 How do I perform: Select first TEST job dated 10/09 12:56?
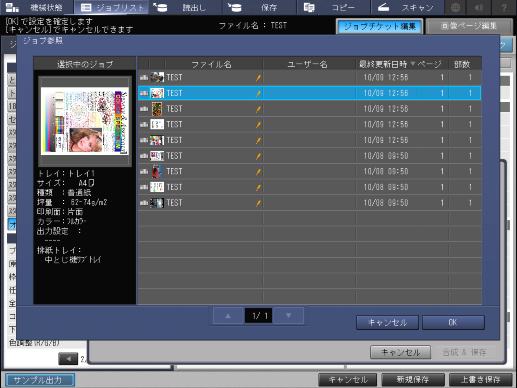point(309,77)
